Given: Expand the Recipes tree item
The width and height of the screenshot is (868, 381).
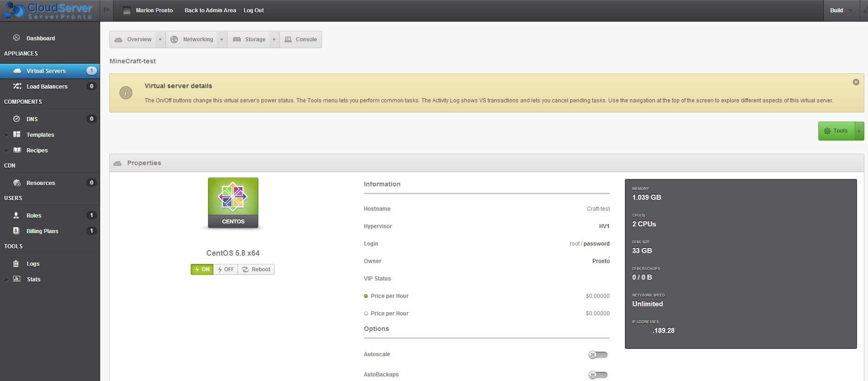Looking at the screenshot, I should pyautogui.click(x=6, y=151).
